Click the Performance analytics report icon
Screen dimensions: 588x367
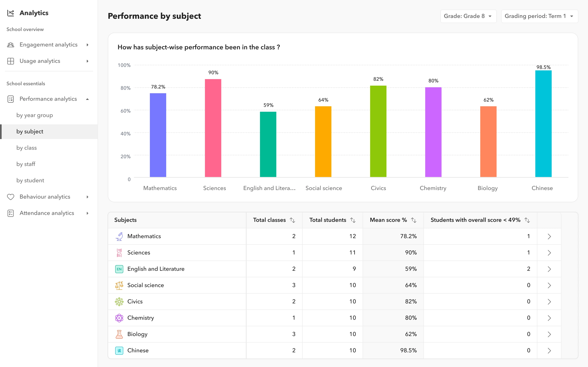pyautogui.click(x=11, y=99)
